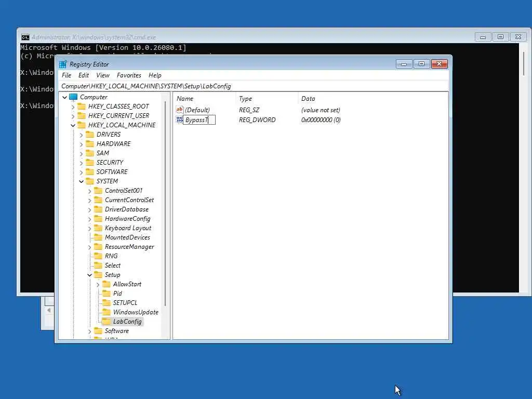Close the Registry Editor window

[x=440, y=64]
